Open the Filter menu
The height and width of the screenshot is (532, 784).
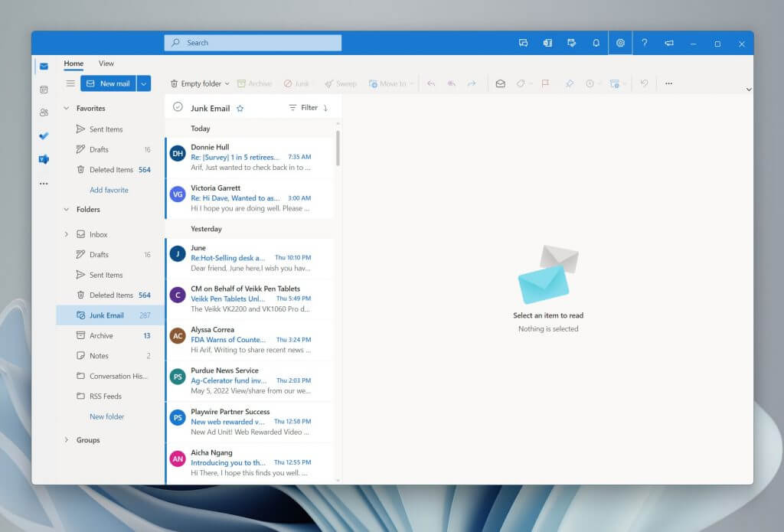tap(303, 107)
